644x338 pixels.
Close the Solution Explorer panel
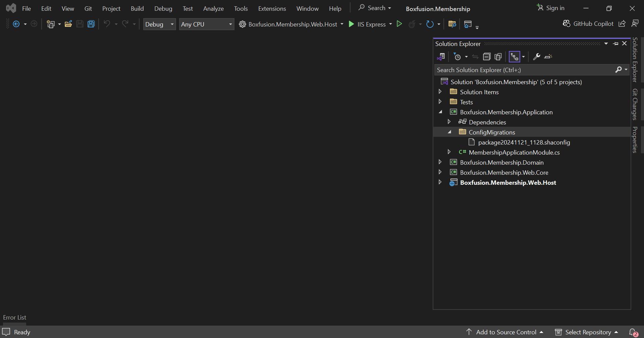pyautogui.click(x=625, y=44)
